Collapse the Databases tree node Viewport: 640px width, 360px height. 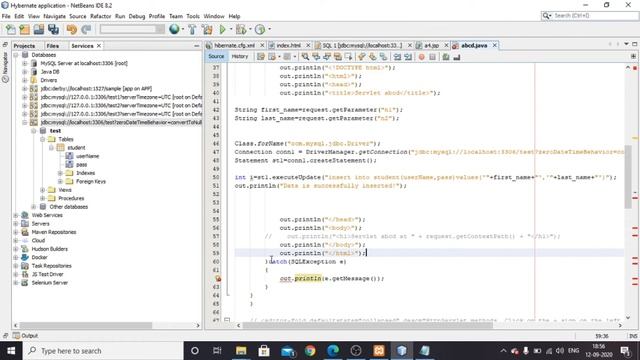tap(16, 55)
